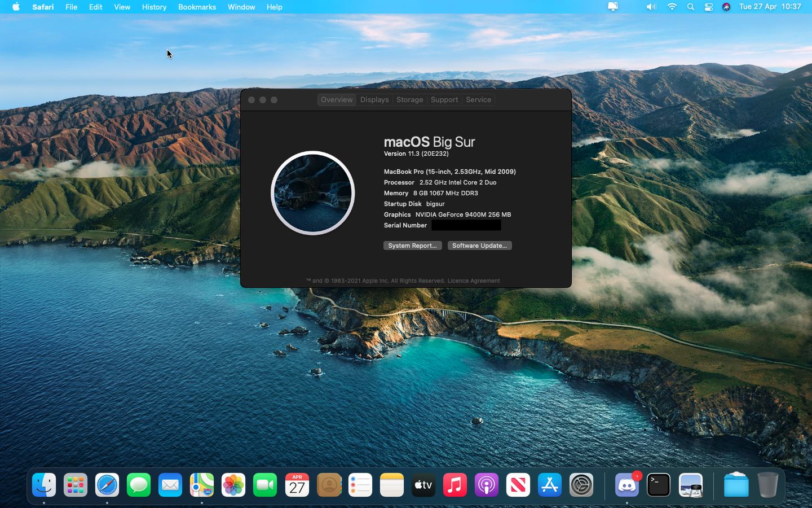This screenshot has height=508, width=812.
Task: Switch to the Displays tab
Action: [x=374, y=99]
